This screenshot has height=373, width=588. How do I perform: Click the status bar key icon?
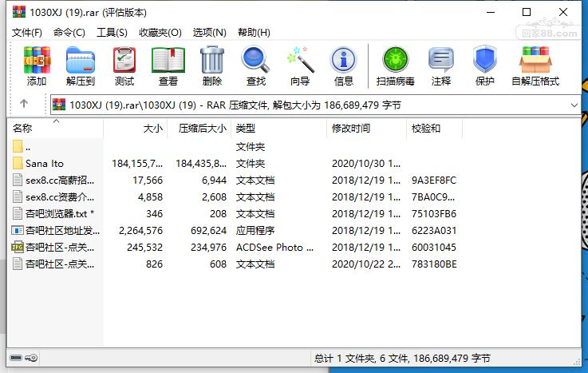point(31,358)
